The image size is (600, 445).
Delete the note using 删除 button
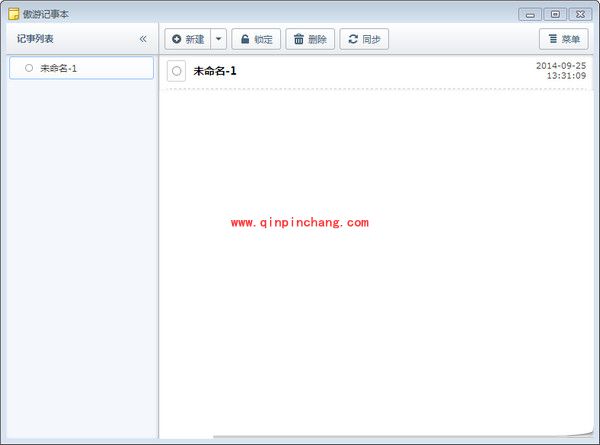point(310,39)
